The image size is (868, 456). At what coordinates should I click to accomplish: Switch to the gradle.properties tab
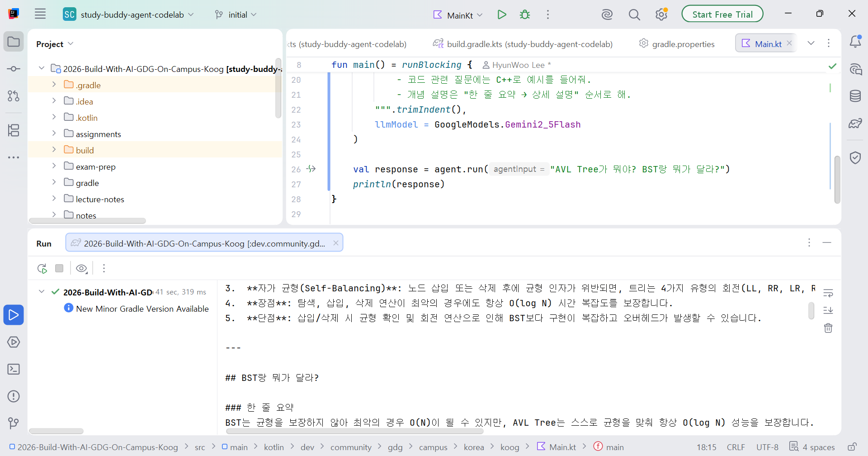pos(677,44)
